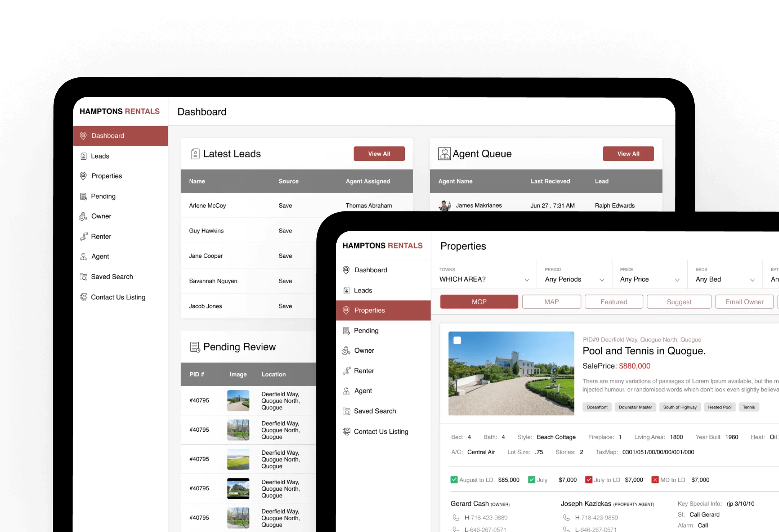779x532 pixels.
Task: Click the Saved Search icon in dashboard sidebar
Action: tap(83, 277)
